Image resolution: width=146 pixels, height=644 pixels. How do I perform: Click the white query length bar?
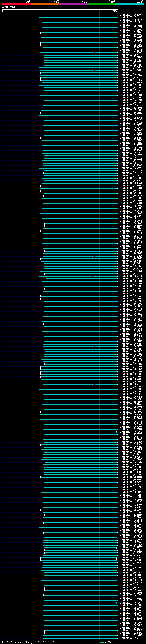(x=60, y=10)
